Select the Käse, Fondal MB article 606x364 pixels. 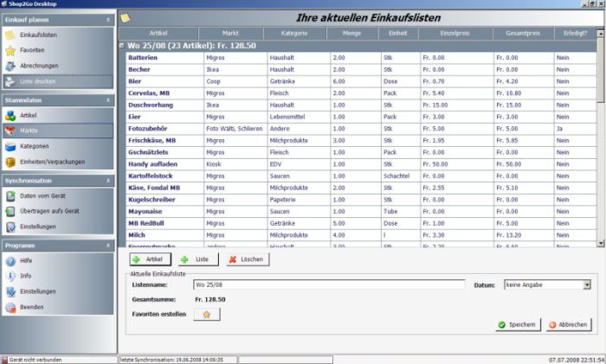154,188
